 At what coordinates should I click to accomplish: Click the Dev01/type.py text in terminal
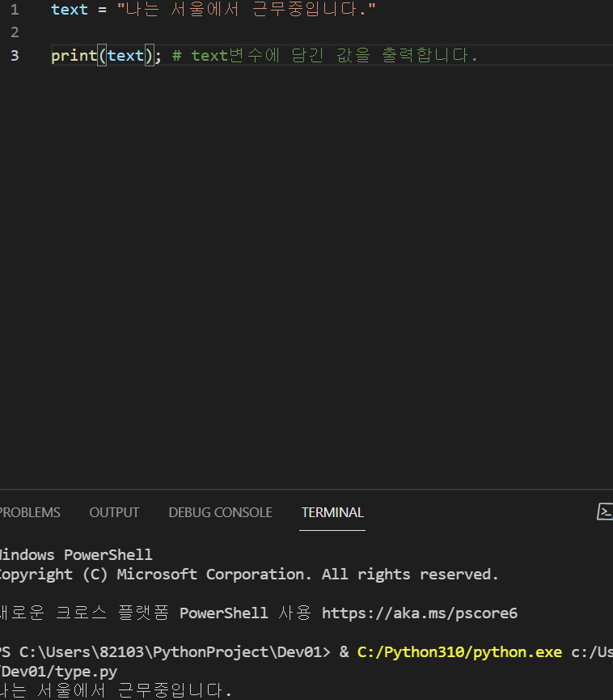(58, 672)
